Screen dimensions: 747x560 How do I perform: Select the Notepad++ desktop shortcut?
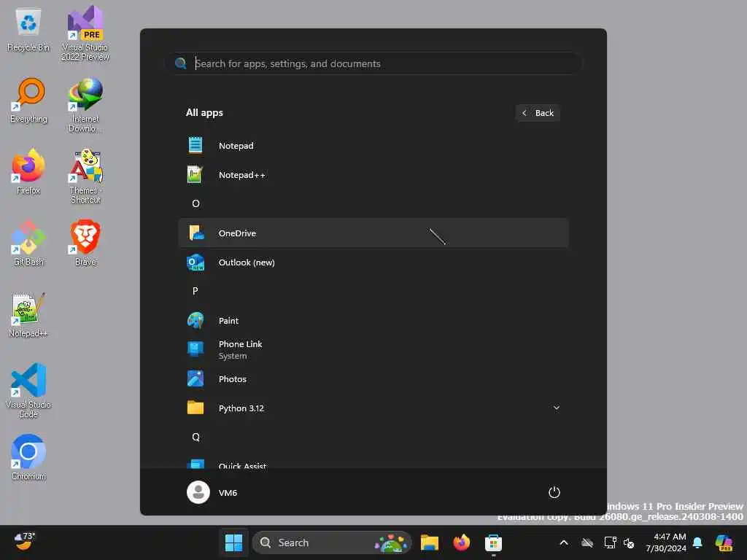pyautogui.click(x=28, y=315)
